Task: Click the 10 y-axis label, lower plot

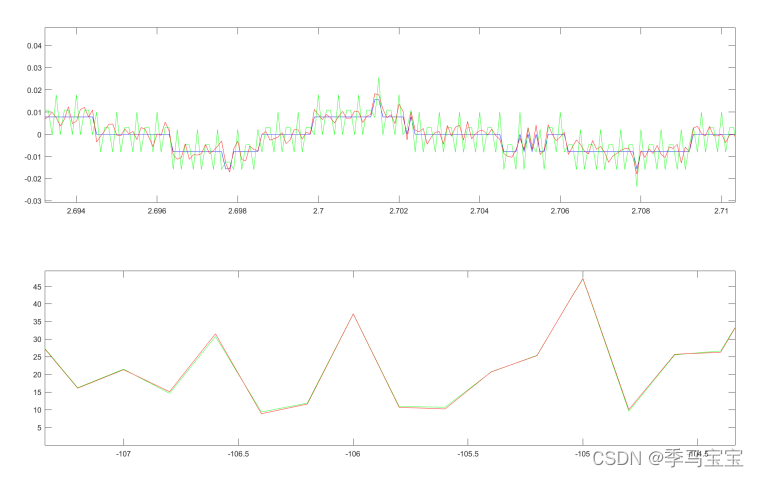Action: coord(37,410)
